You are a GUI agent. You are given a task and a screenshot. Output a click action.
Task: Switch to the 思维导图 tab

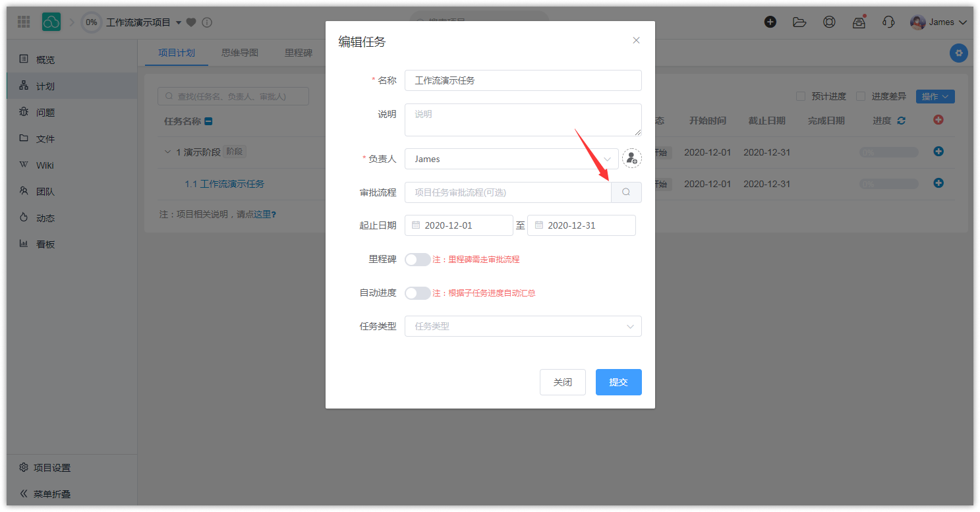pos(240,53)
